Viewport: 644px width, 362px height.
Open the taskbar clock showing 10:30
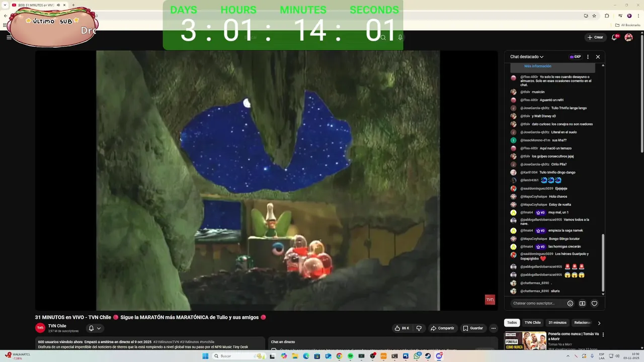coord(631,356)
